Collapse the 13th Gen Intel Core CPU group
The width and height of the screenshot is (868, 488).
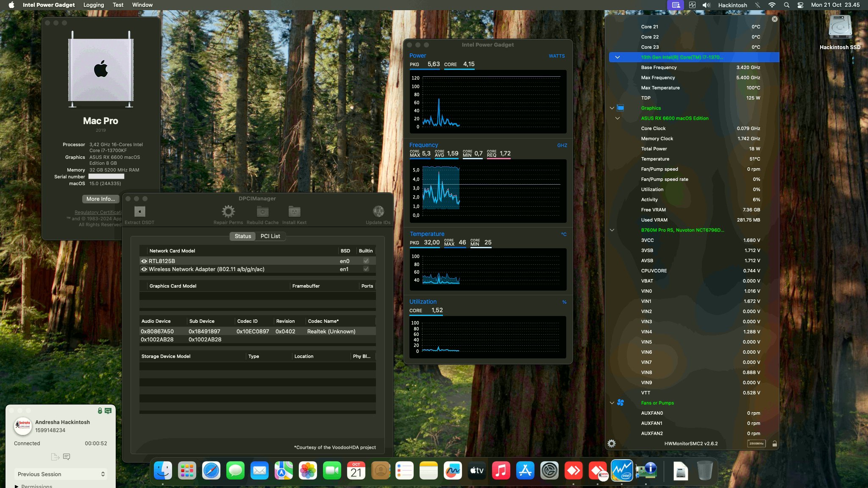click(618, 57)
